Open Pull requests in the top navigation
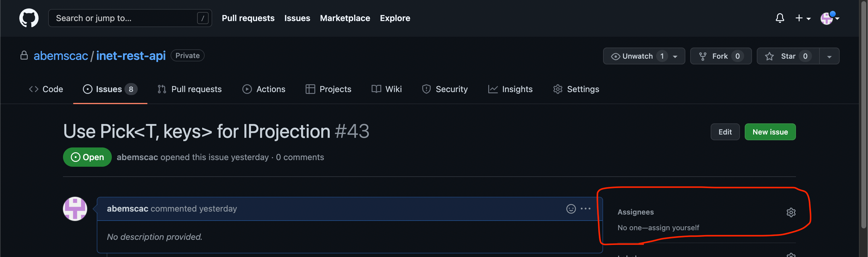The width and height of the screenshot is (868, 257). click(248, 18)
